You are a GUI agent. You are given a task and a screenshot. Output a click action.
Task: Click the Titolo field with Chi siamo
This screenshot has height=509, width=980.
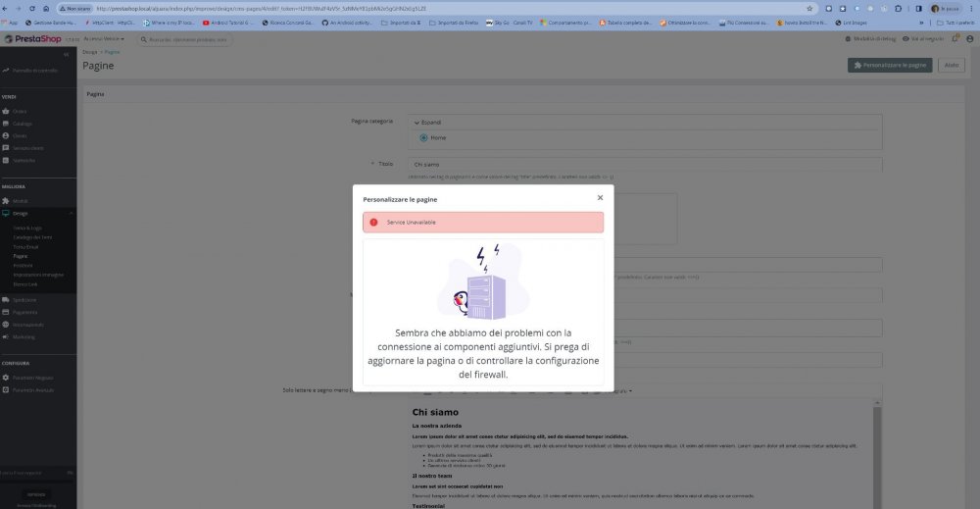(x=645, y=165)
